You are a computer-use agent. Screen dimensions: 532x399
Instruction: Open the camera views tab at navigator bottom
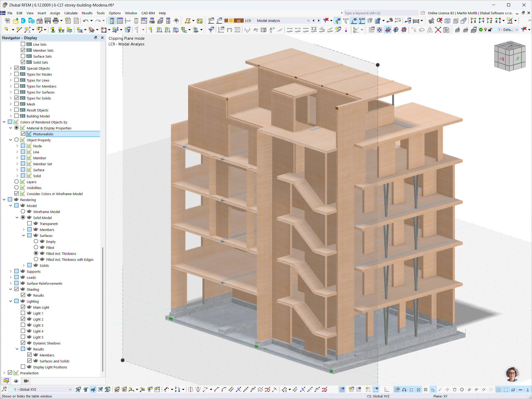26,381
